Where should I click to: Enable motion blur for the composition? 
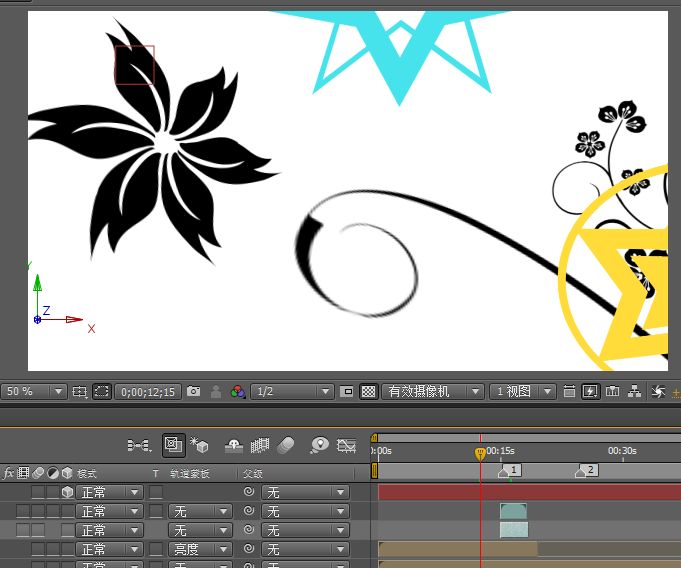285,446
